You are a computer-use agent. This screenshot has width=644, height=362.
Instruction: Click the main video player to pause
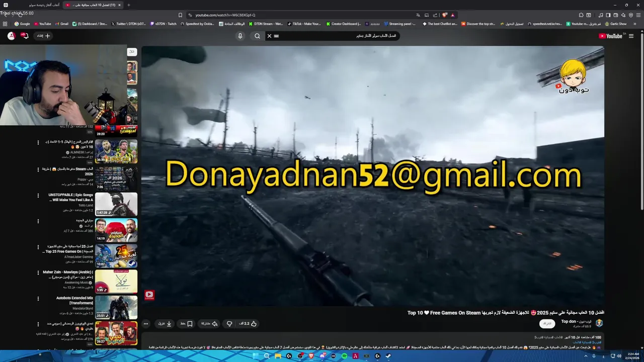[x=372, y=176]
